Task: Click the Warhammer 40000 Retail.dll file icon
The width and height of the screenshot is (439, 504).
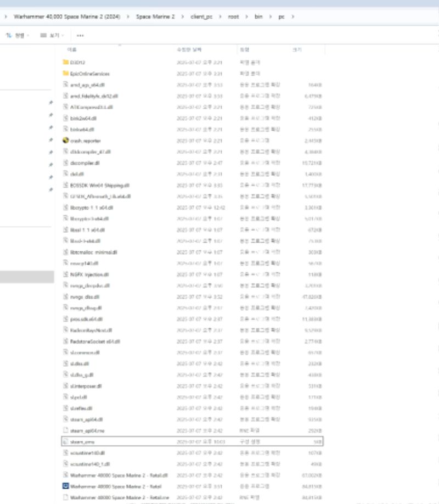Action: pyautogui.click(x=66, y=475)
